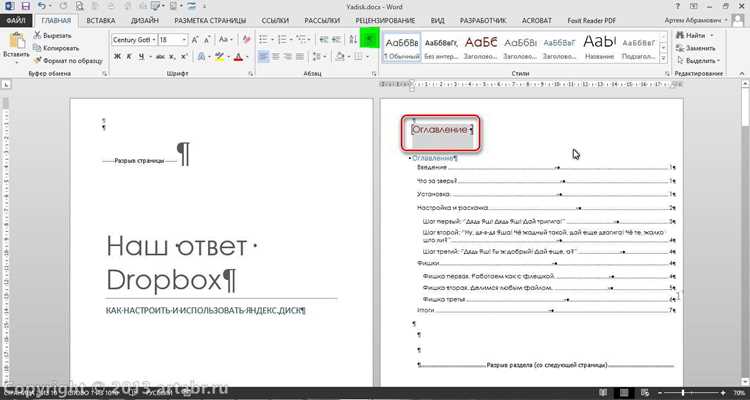Apply red font color A
This screenshot has height=400, width=750.
pyautogui.click(x=238, y=57)
